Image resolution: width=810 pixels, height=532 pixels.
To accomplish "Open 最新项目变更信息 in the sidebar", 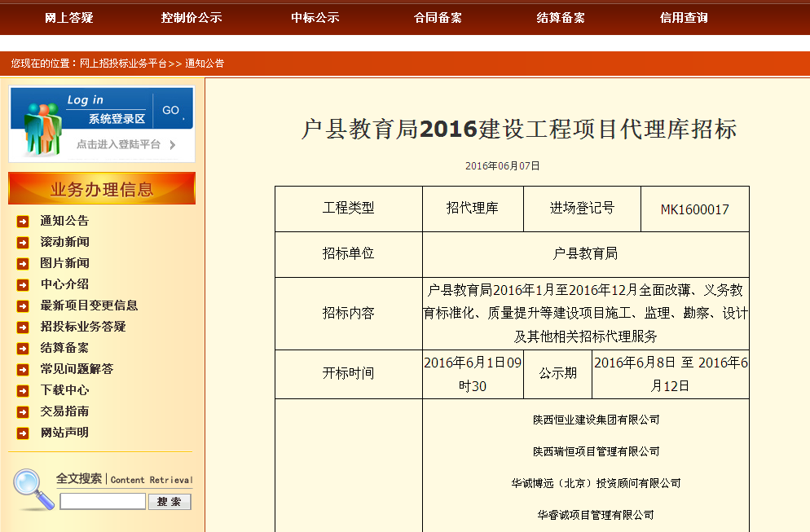I will click(x=89, y=306).
